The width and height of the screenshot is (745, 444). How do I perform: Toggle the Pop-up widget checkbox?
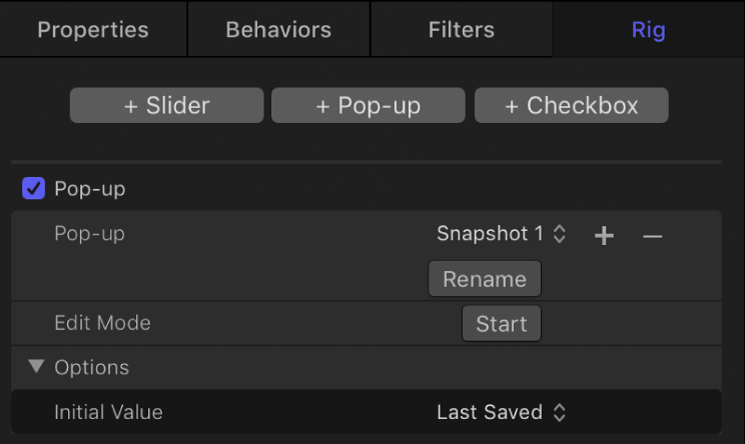34,188
